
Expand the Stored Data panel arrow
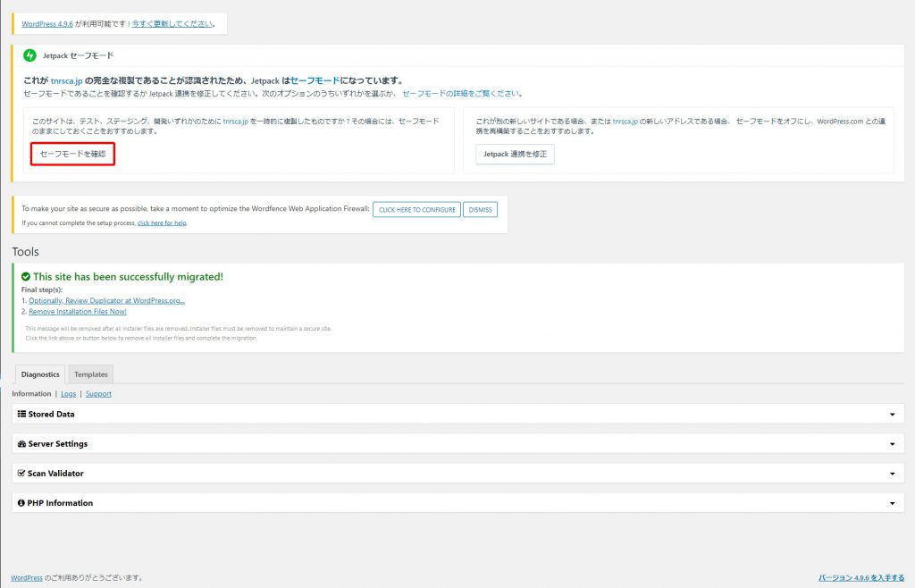point(893,414)
